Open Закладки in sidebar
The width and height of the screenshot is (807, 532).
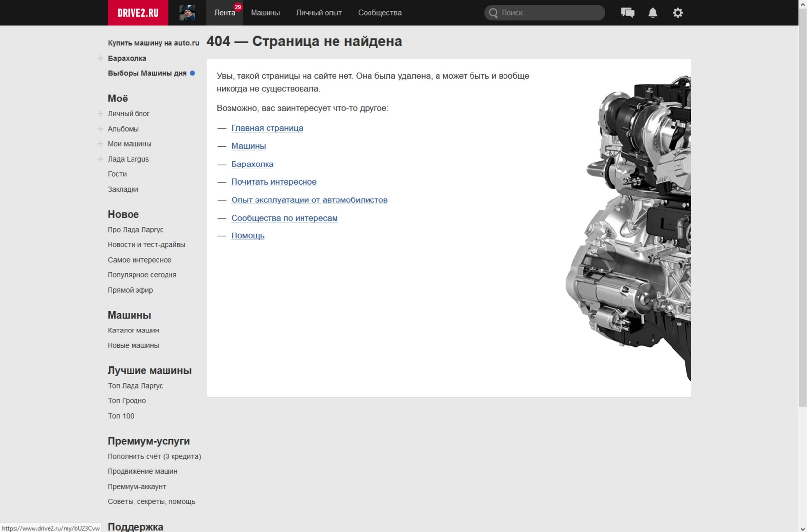tap(123, 189)
